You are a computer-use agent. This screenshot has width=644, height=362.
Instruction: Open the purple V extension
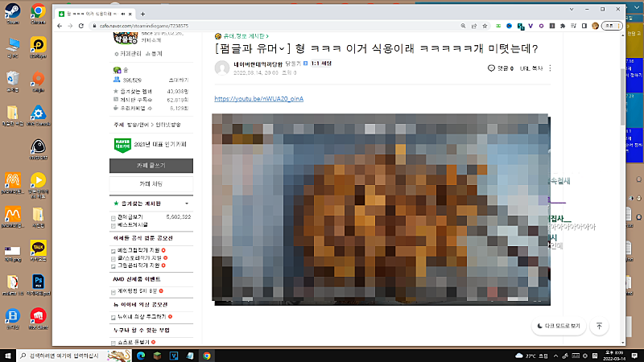[x=530, y=26]
